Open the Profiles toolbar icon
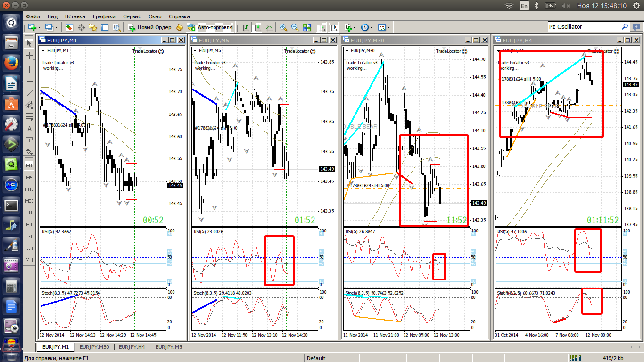The height and width of the screenshot is (362, 644). 49,27
